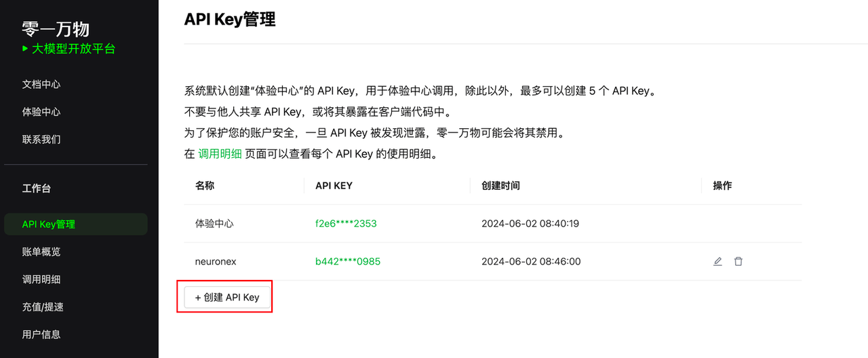
Task: Follow the green 调用明细 link in description
Action: coord(220,153)
